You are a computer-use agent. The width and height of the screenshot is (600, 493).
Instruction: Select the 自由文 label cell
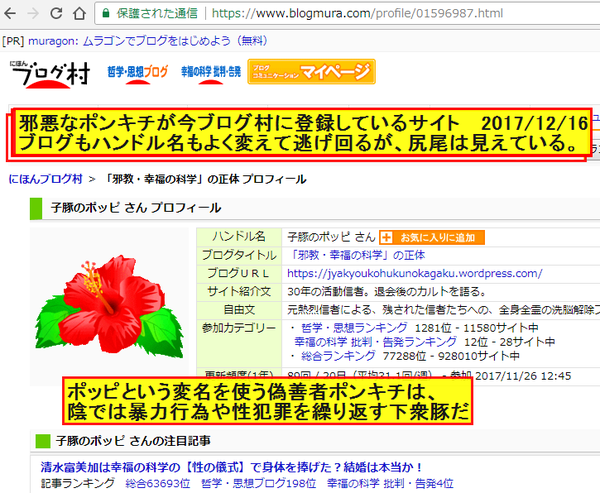coord(239,310)
